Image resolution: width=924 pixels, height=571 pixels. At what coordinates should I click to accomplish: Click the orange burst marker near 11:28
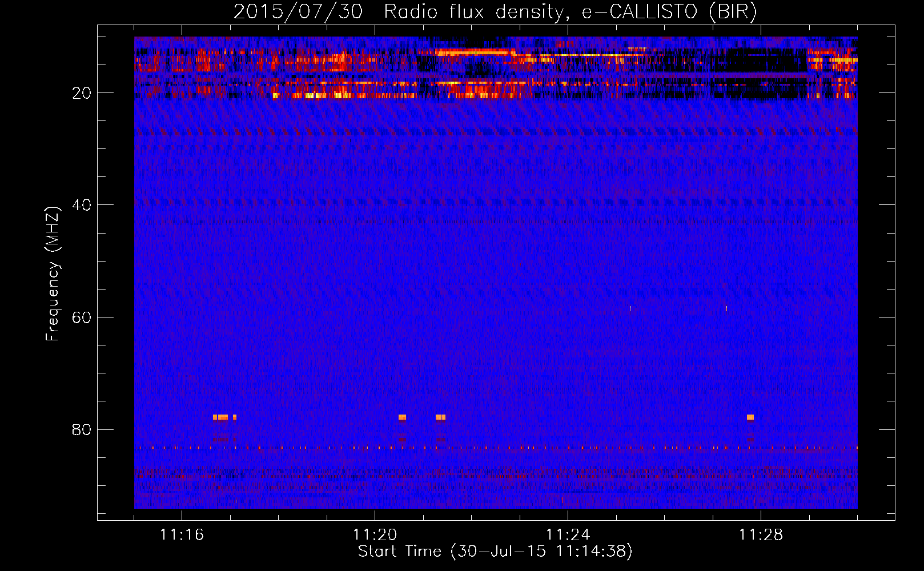(x=750, y=417)
